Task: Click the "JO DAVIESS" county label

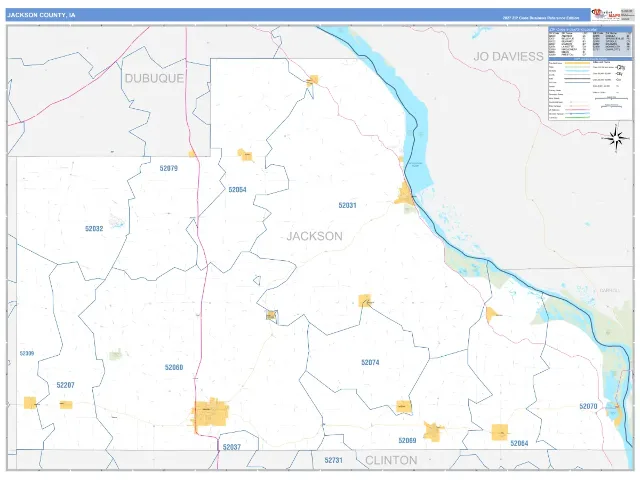Action: [508, 56]
